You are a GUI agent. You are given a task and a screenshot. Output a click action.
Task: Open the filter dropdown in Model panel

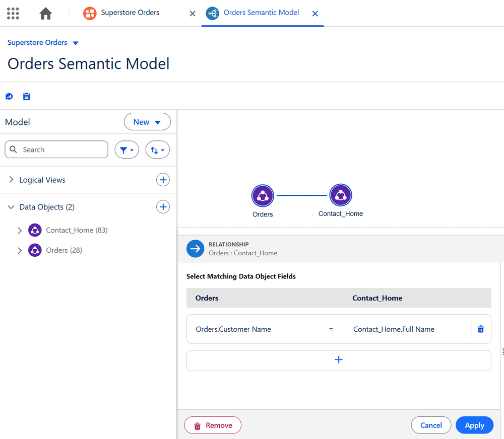point(127,150)
